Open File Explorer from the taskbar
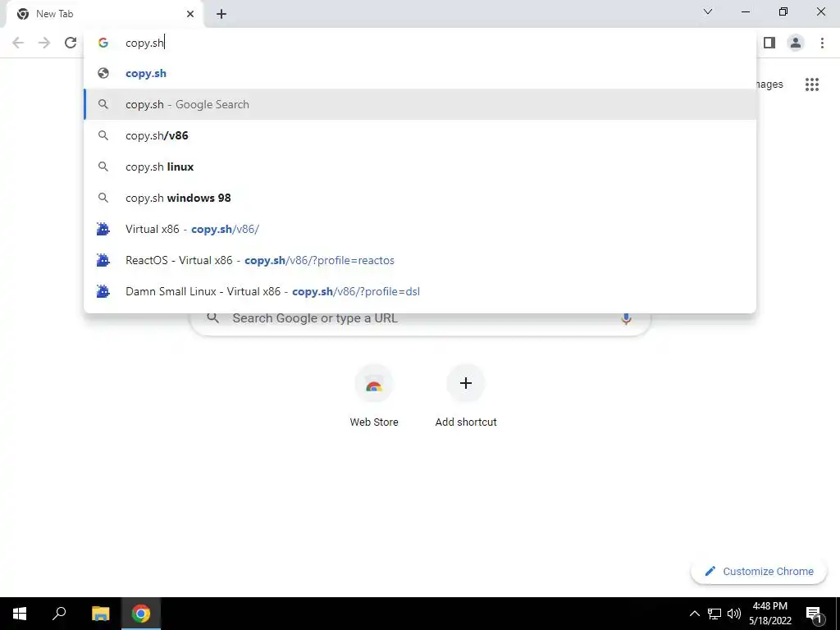Image resolution: width=840 pixels, height=630 pixels. tap(100, 614)
